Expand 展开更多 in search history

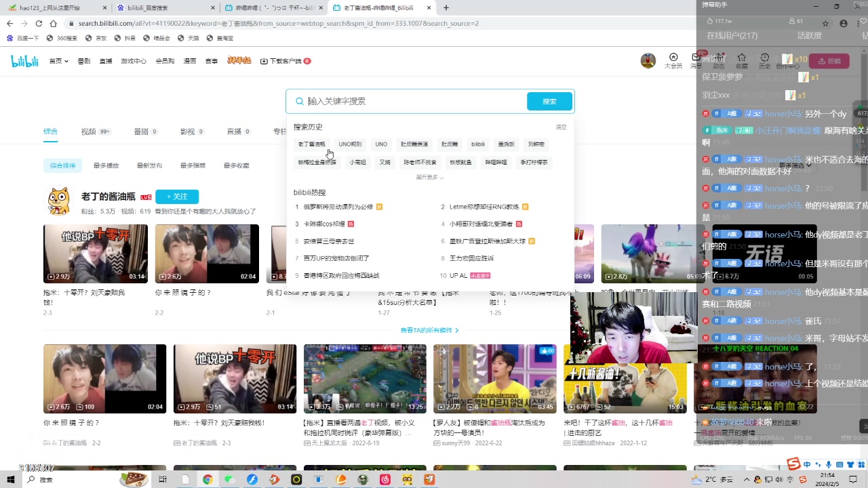tap(430, 178)
